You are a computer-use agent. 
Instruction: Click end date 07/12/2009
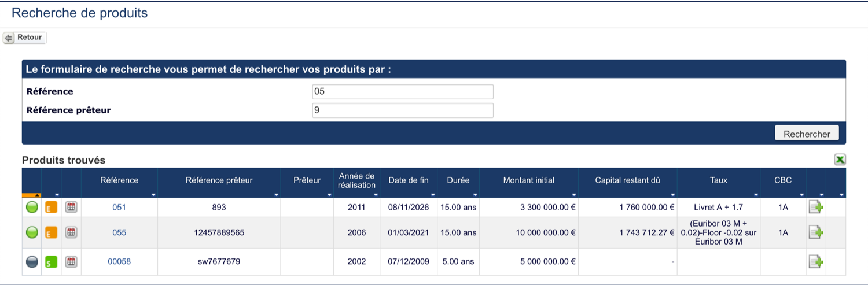click(x=409, y=261)
